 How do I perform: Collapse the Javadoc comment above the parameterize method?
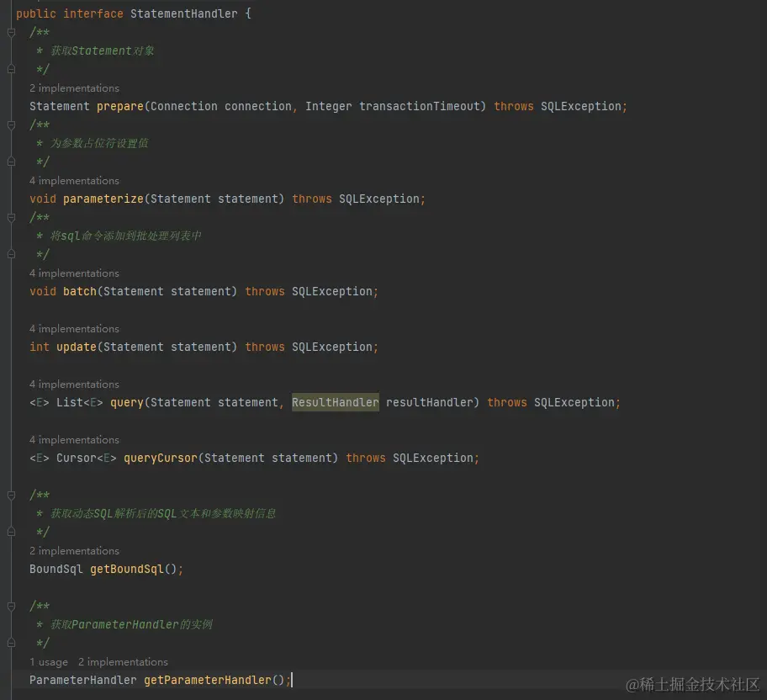[x=11, y=125]
